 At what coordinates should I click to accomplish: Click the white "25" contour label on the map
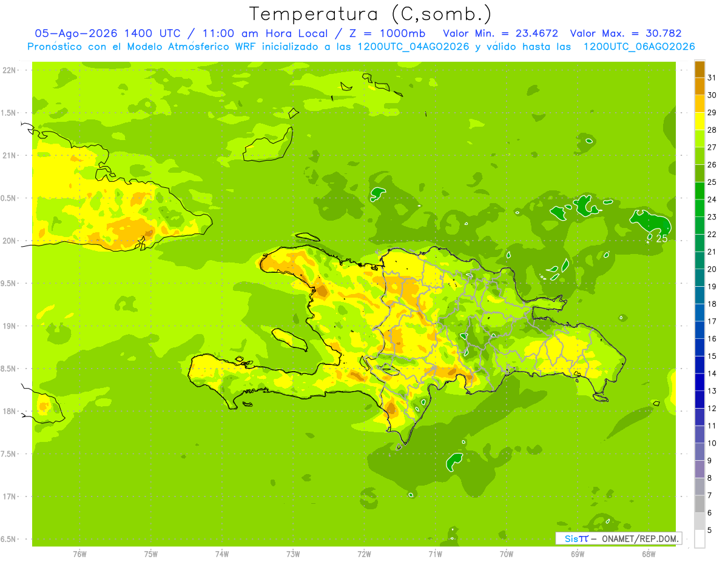(661, 238)
